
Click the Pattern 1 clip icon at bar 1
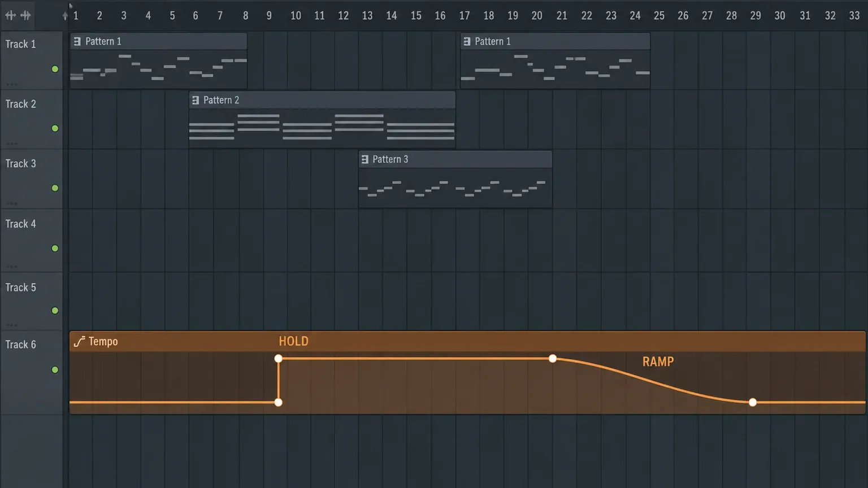(77, 41)
